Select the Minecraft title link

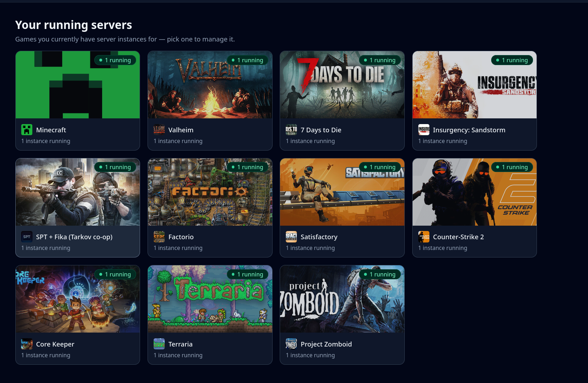click(51, 130)
